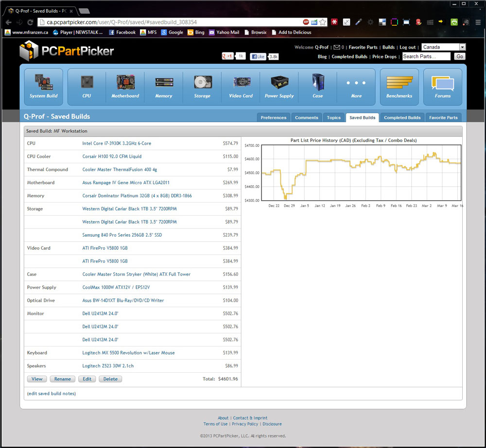Switch to the Completed Builds tab
This screenshot has width=486, height=448.
402,118
